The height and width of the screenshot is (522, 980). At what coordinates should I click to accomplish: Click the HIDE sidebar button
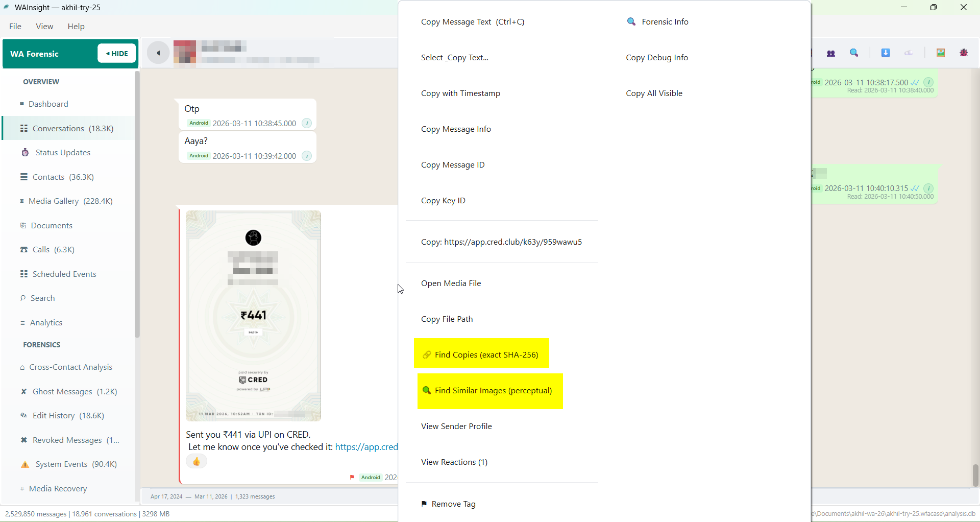click(x=117, y=53)
